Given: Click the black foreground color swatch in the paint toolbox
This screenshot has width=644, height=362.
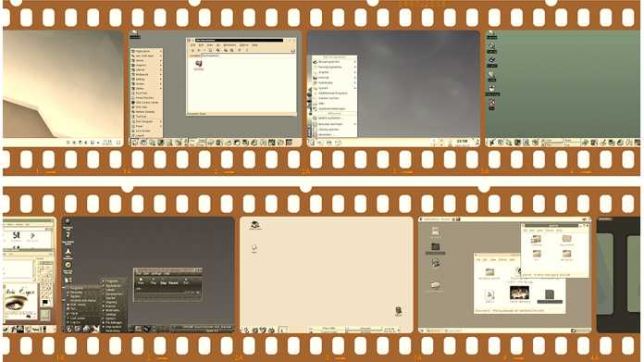Looking at the screenshot, I should tap(44, 303).
